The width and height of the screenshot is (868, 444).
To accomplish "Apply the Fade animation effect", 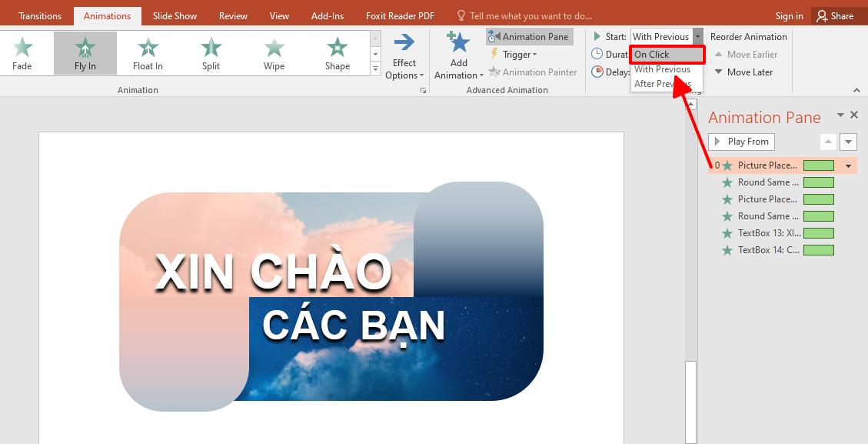I will 22,52.
